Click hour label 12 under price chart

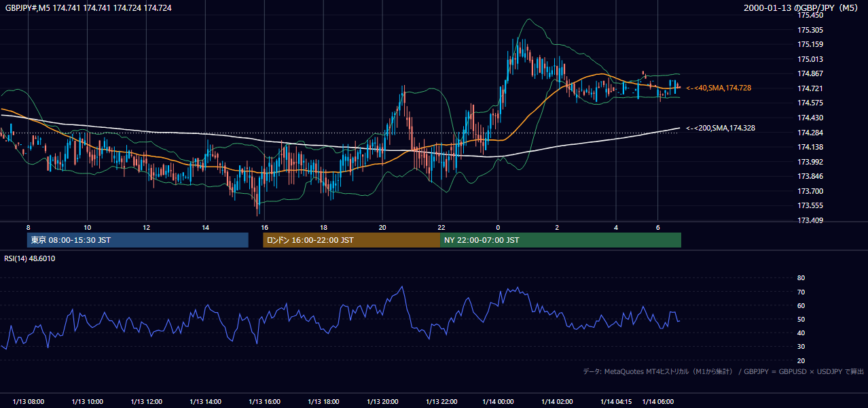pyautogui.click(x=146, y=227)
